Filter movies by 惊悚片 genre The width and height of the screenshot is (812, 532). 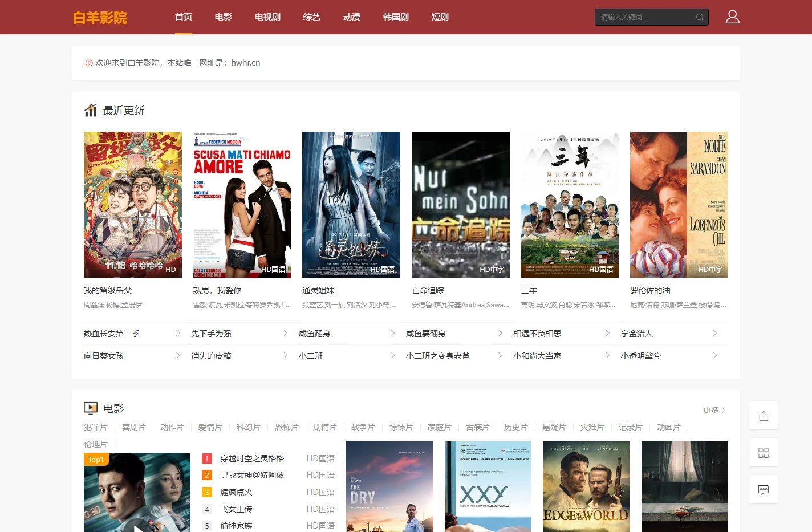pos(401,427)
